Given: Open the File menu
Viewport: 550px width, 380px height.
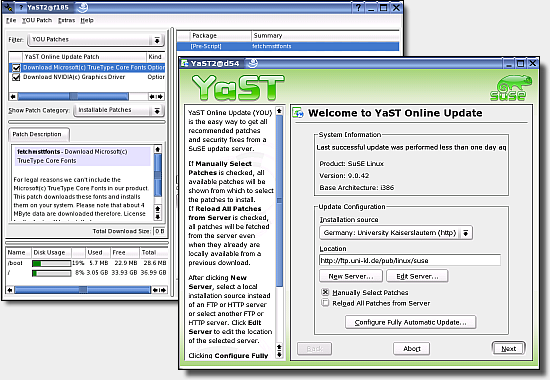Looking at the screenshot, I should click(11, 20).
